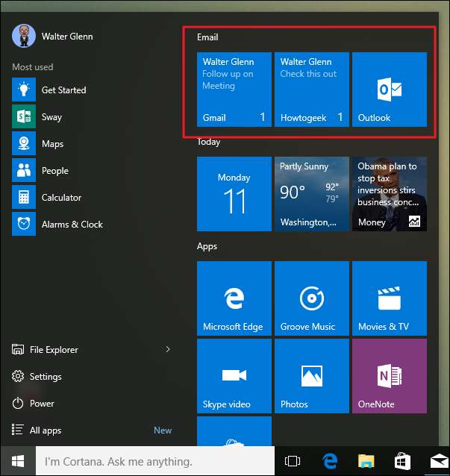This screenshot has height=476, width=450.
Task: Launch the OneNote tile
Action: click(389, 376)
